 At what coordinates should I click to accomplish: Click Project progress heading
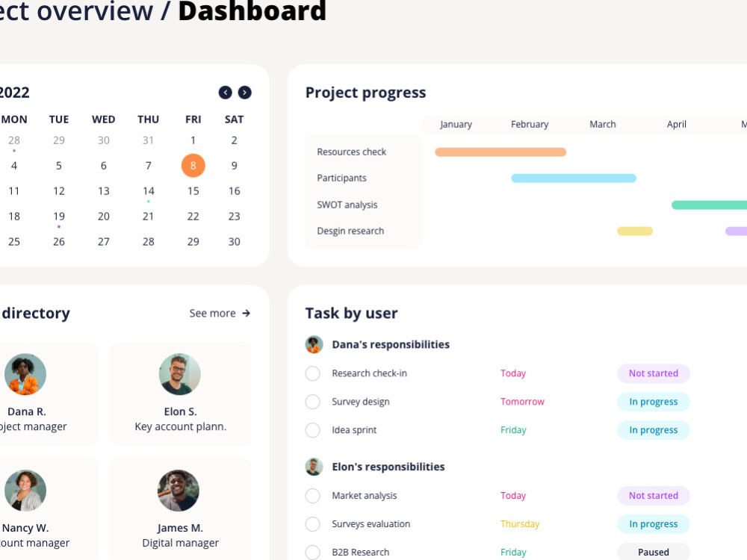365,93
